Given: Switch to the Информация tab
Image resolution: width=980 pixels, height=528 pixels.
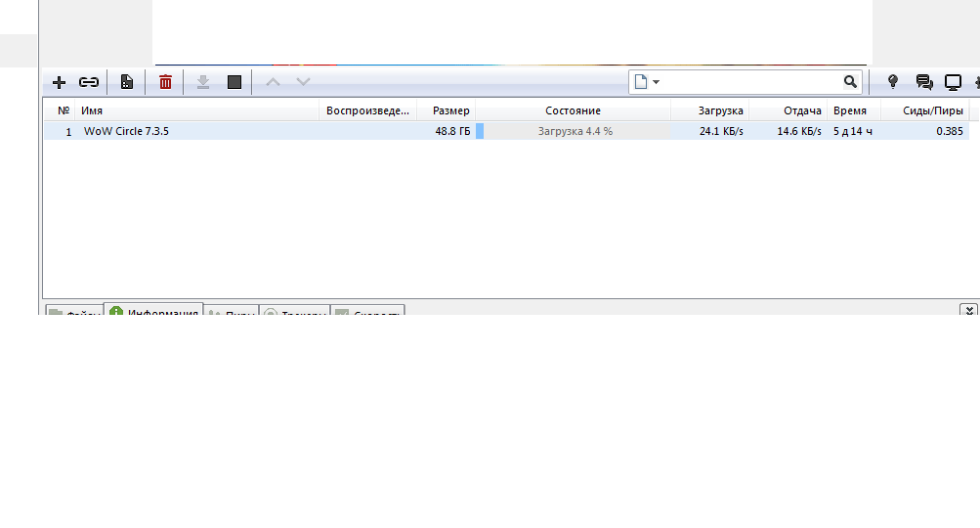Looking at the screenshot, I should [x=153, y=312].
